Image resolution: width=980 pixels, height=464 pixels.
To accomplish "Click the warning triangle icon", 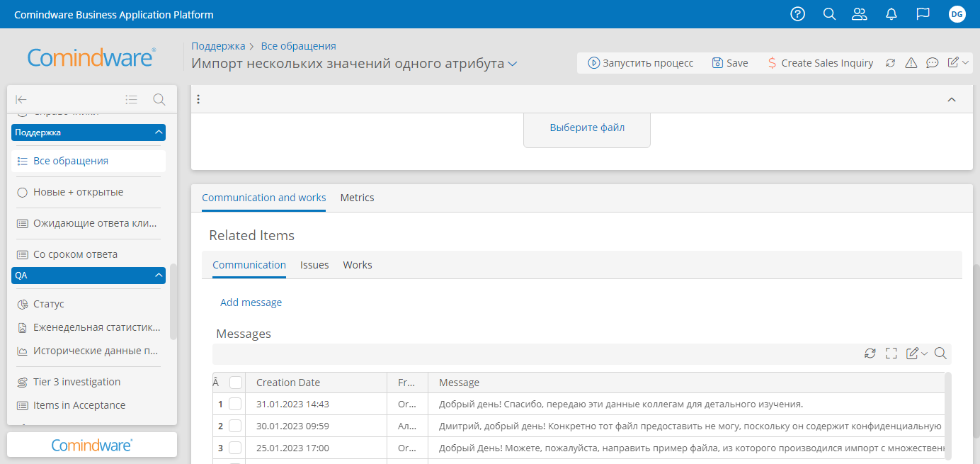I will click(911, 63).
